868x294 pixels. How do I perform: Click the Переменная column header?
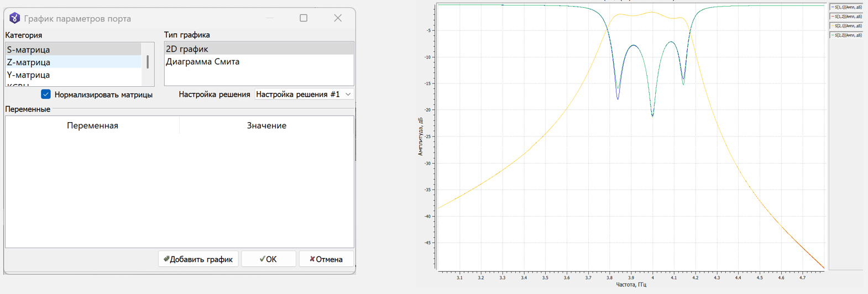[92, 125]
